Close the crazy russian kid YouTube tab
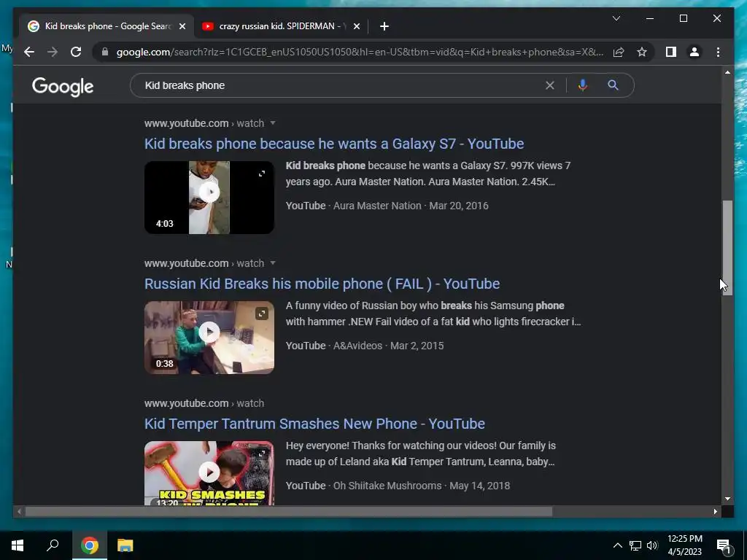Image resolution: width=747 pixels, height=560 pixels. 356,26
